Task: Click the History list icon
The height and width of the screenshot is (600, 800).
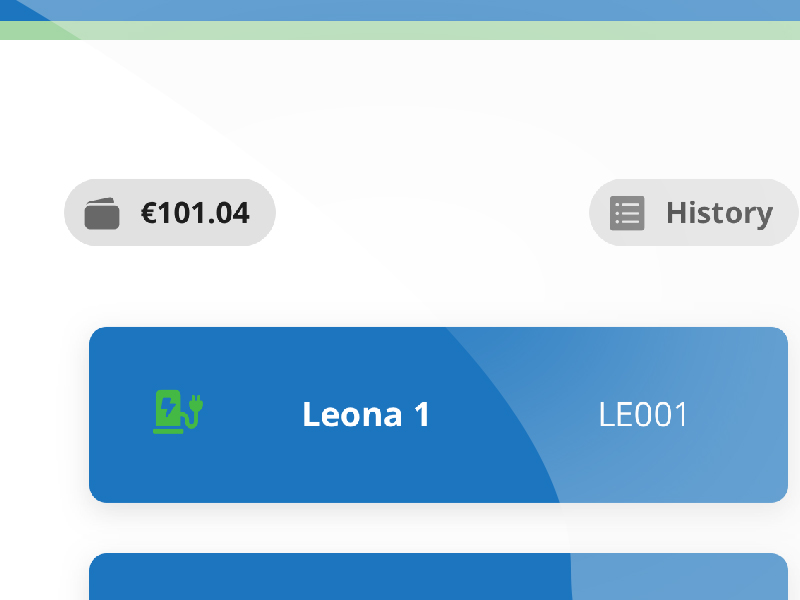Action: pos(627,213)
